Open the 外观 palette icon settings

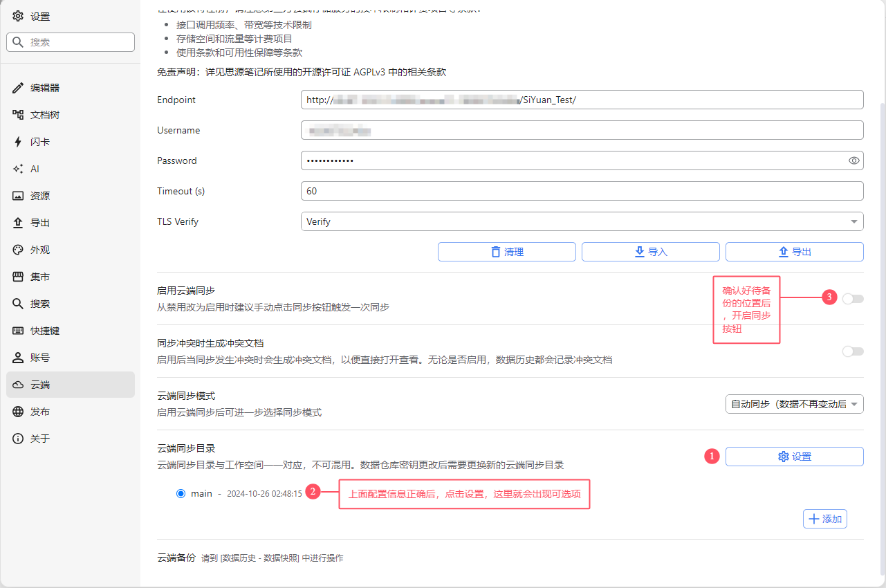pyautogui.click(x=19, y=250)
